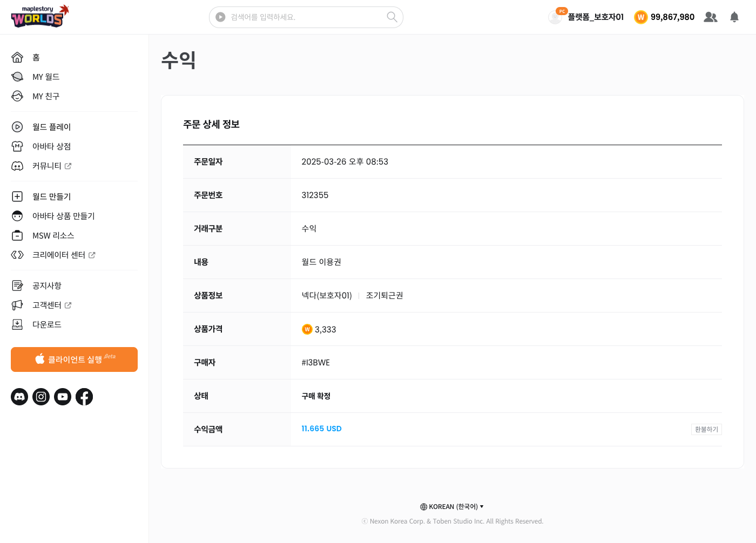The height and width of the screenshot is (543, 756).
Task: Open the friends list icon
Action: click(x=711, y=17)
